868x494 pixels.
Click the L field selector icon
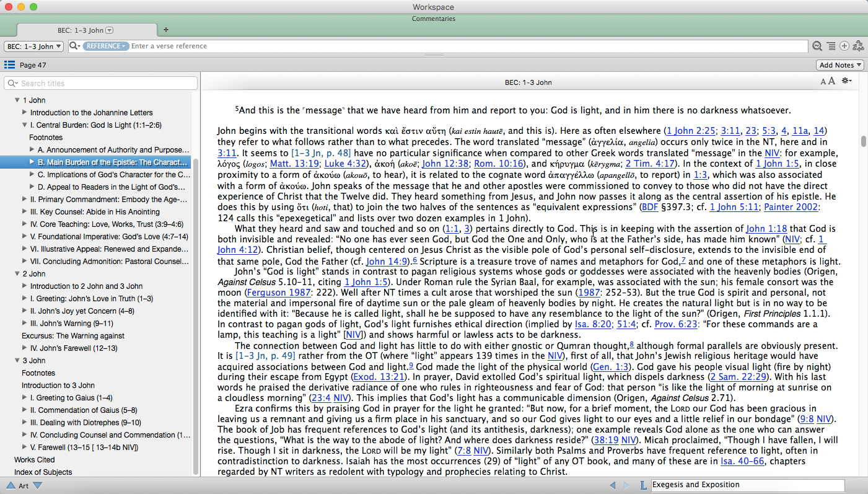643,485
